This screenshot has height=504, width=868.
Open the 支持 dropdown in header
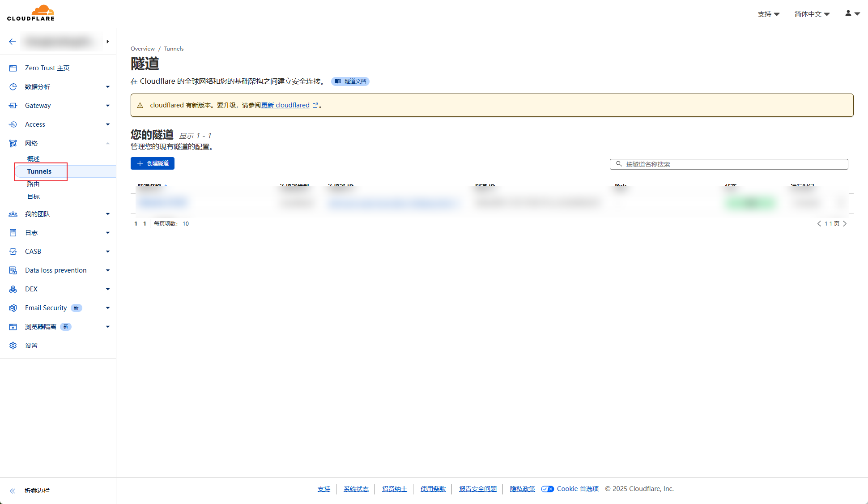(768, 14)
